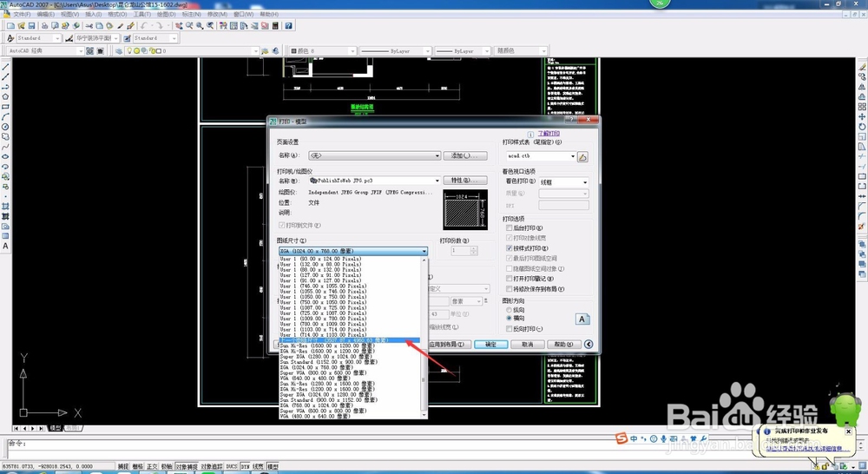Click the Save diskette toolbar icon
This screenshot has width=868, height=474.
[x=31, y=25]
